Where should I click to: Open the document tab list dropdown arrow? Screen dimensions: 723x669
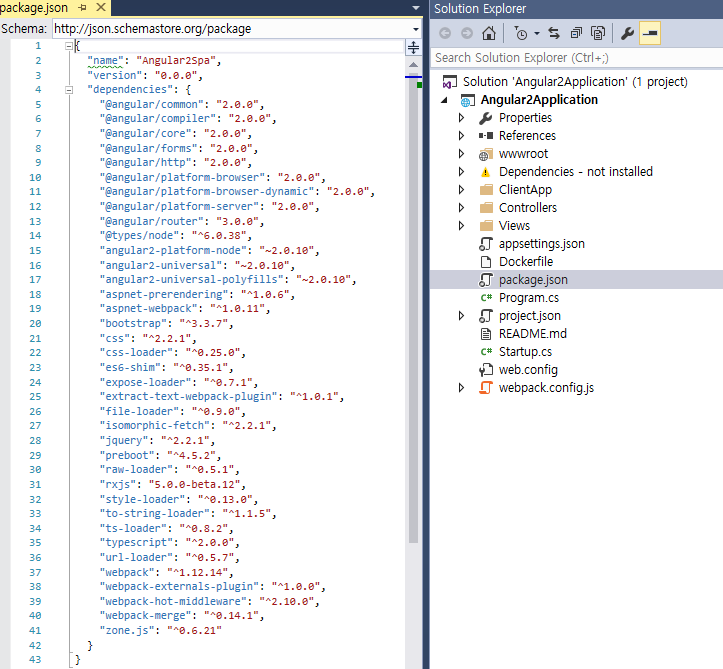[x=416, y=8]
